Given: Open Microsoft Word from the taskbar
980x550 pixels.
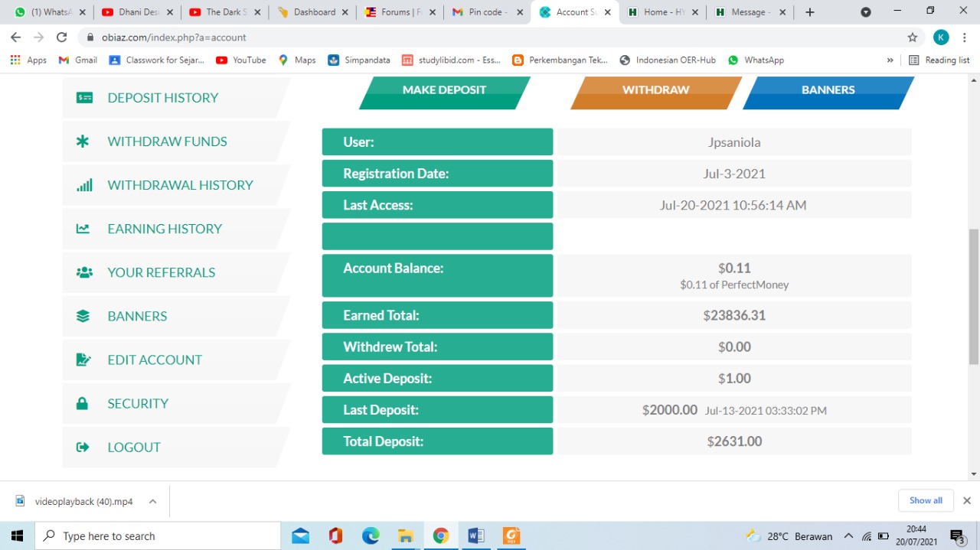Looking at the screenshot, I should (475, 535).
